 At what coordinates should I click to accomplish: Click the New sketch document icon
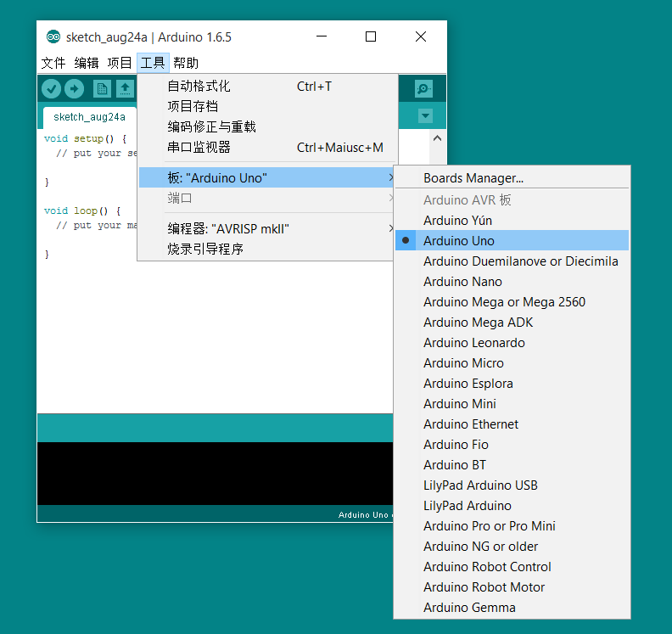[x=102, y=88]
